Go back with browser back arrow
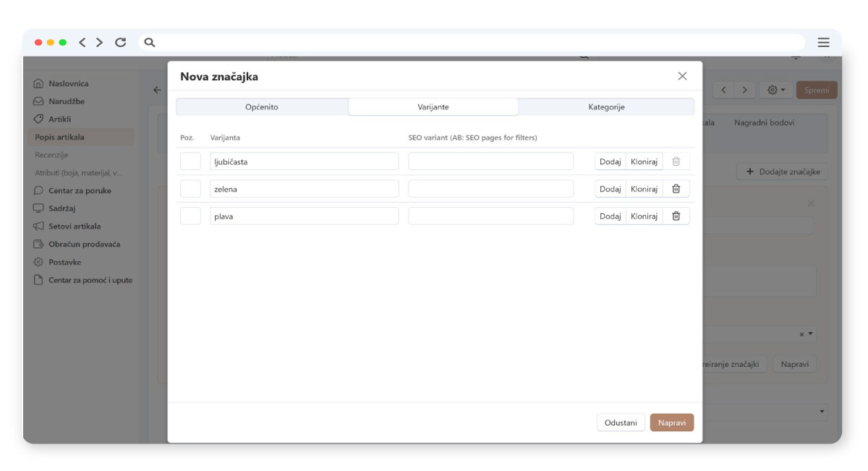This screenshot has width=868, height=471. [x=82, y=43]
